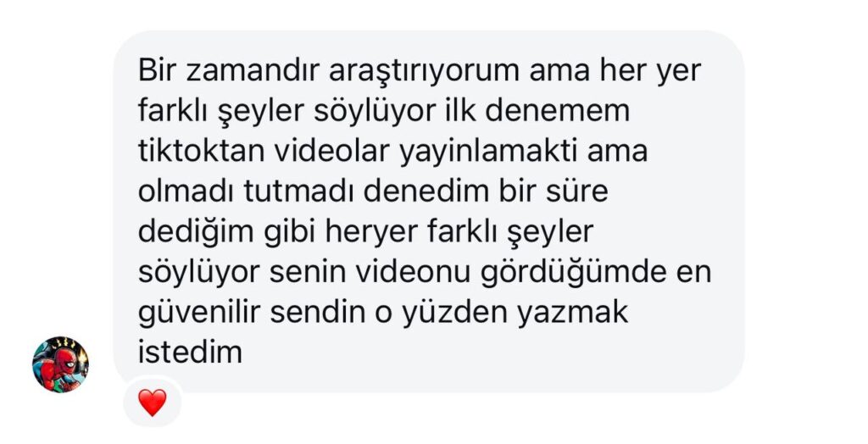Viewport: 868px width, 444px height.
Task: Select the word "dediğim" on the fifth line
Action: pos(196,234)
